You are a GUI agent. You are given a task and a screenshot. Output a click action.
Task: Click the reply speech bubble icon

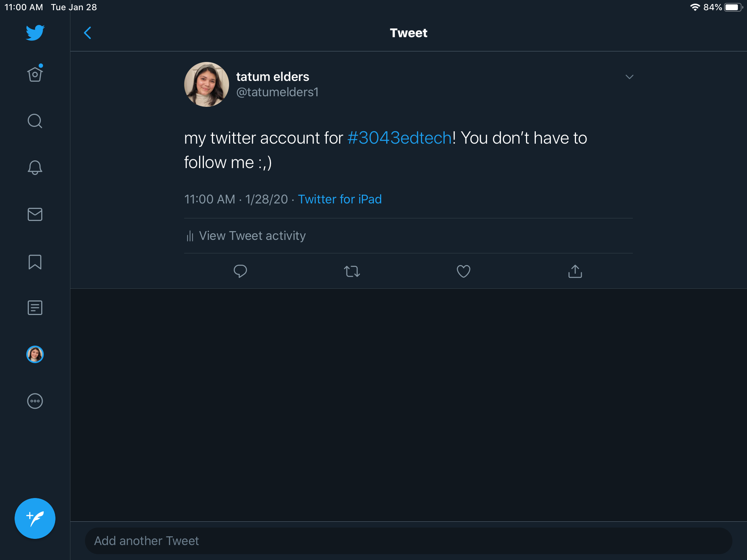240,271
